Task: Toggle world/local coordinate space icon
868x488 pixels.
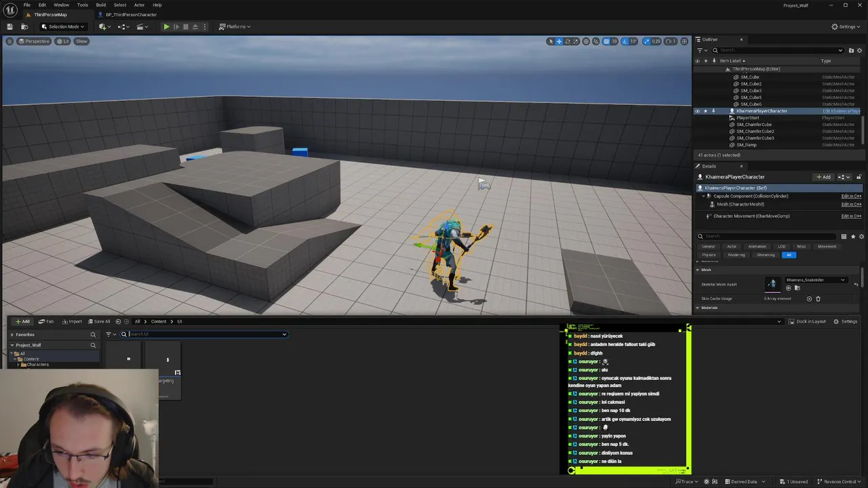Action: [587, 41]
